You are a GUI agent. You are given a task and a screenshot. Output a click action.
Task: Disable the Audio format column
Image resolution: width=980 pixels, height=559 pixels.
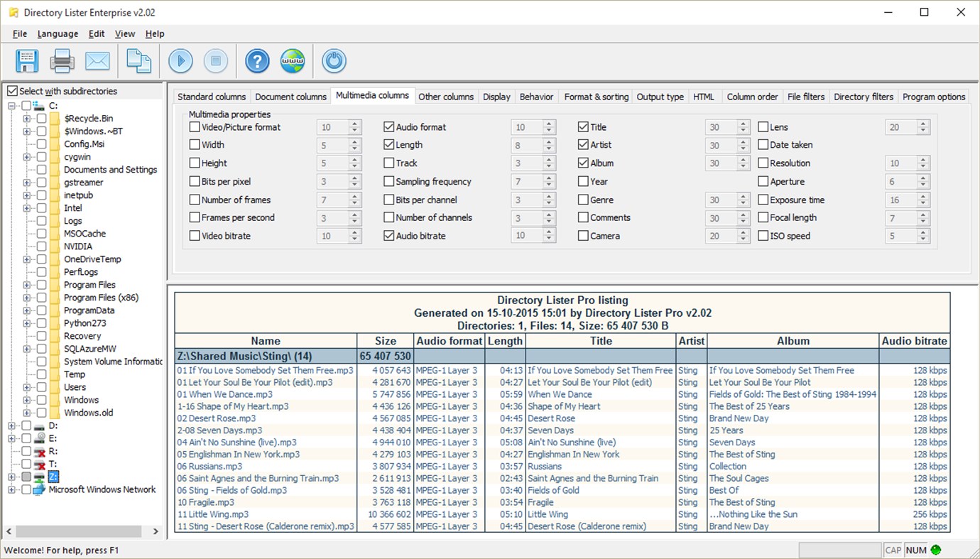[389, 126]
